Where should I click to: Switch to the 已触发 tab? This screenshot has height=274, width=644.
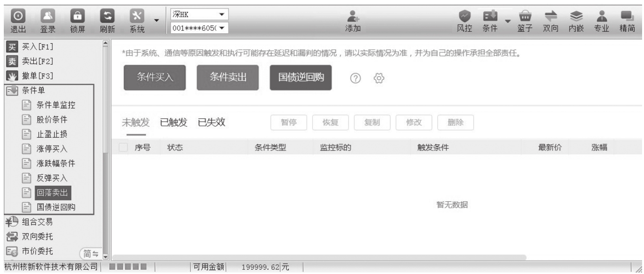click(x=173, y=122)
